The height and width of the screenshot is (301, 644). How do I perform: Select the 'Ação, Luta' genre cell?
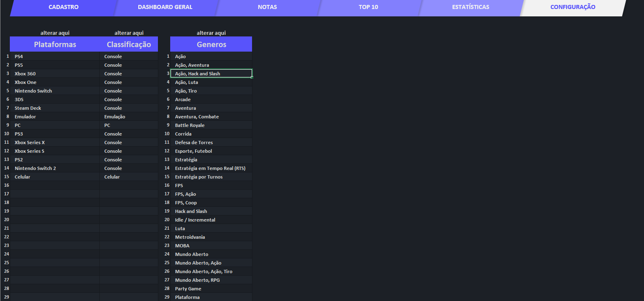tap(211, 82)
